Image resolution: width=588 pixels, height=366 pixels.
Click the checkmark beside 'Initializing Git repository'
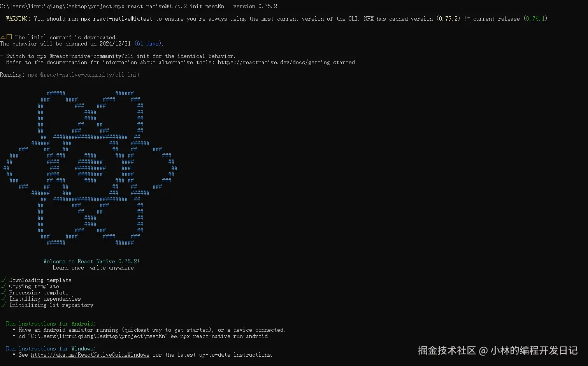(3, 305)
